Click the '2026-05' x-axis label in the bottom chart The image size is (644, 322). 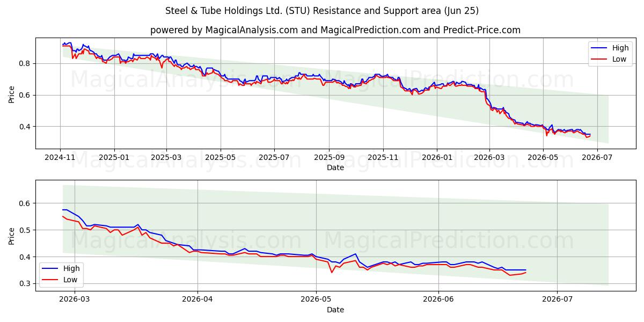click(x=316, y=299)
